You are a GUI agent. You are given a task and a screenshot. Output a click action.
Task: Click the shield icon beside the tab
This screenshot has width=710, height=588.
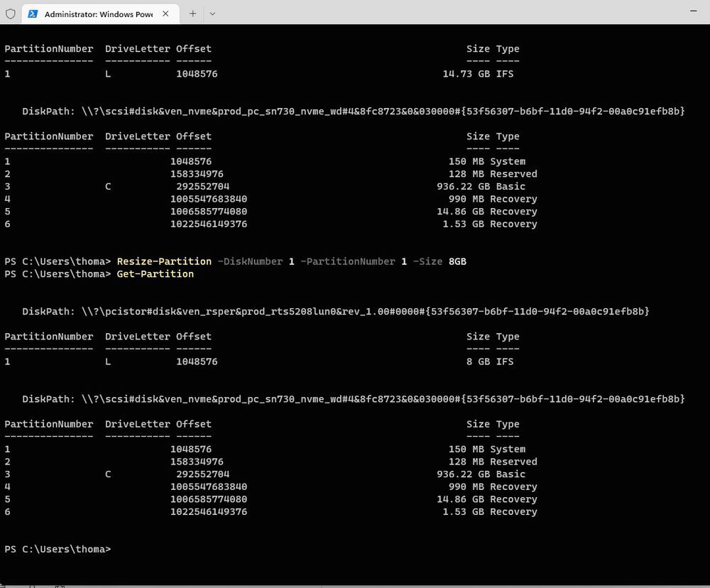click(11, 13)
